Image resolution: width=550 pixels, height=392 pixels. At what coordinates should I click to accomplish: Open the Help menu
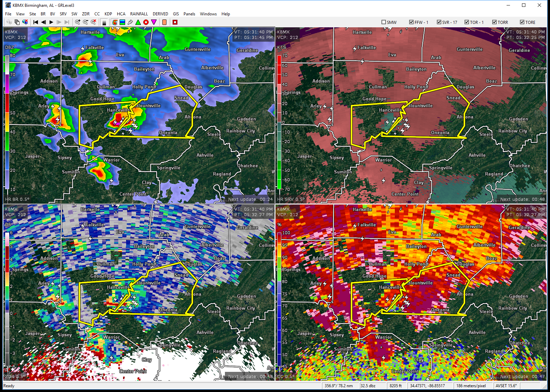[x=226, y=14]
